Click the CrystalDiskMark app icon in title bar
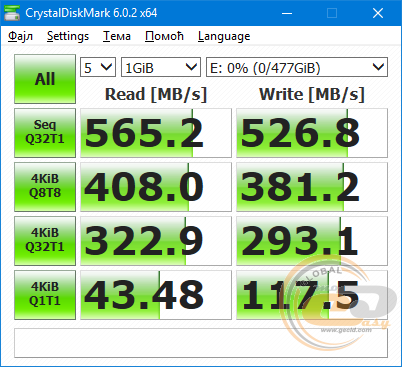 pos(11,13)
